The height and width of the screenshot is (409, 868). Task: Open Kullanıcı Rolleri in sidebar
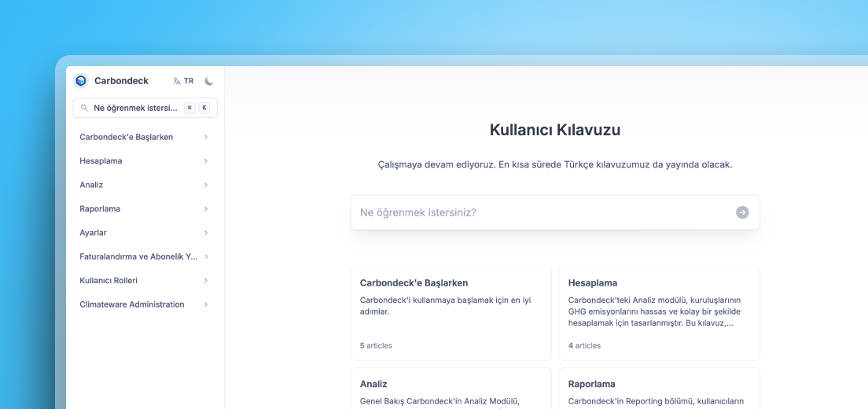coord(108,280)
